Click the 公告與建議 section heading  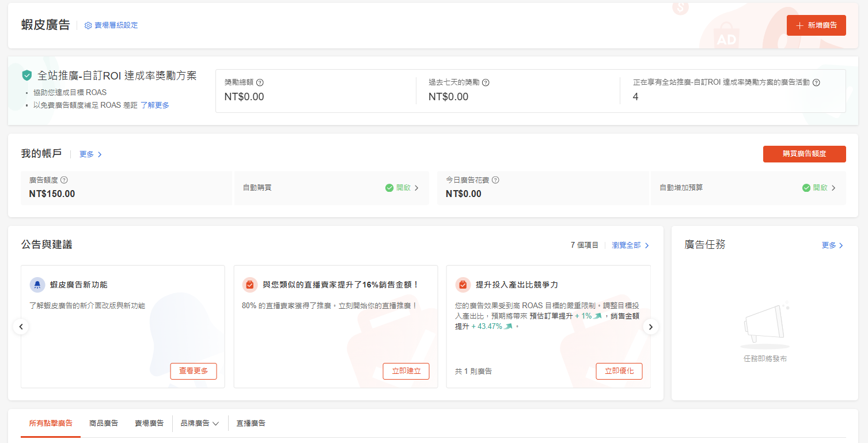coord(47,244)
